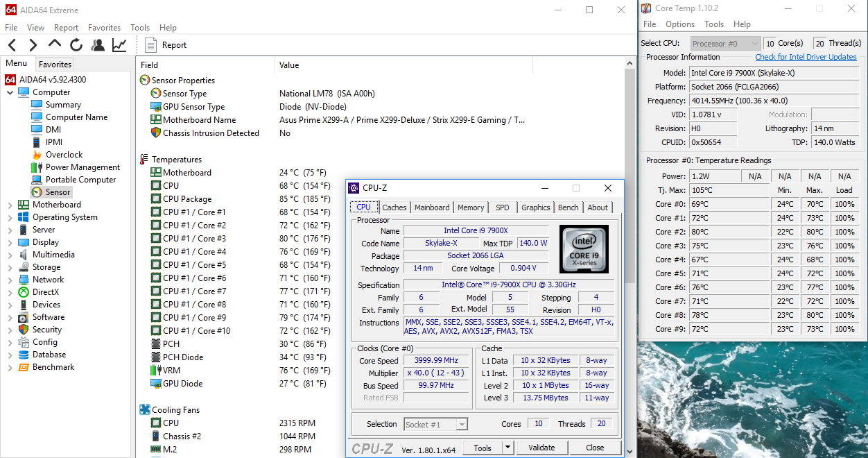Select Portable Computer in the tree
This screenshot has width=868, height=458.
coord(80,180)
